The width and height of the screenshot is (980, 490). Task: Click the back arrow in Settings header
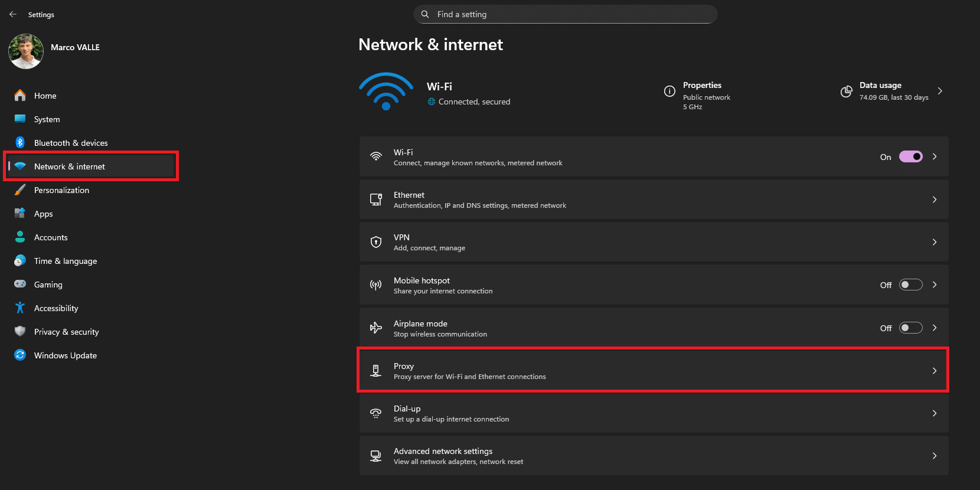pos(13,14)
